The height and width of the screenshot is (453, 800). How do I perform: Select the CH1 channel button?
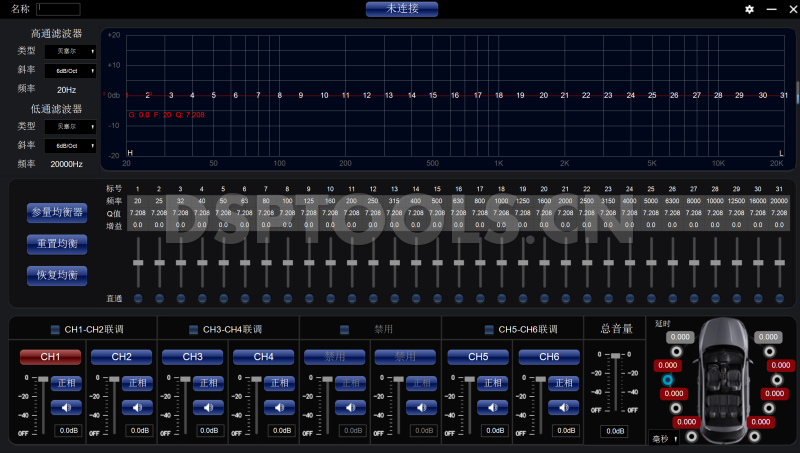click(50, 357)
